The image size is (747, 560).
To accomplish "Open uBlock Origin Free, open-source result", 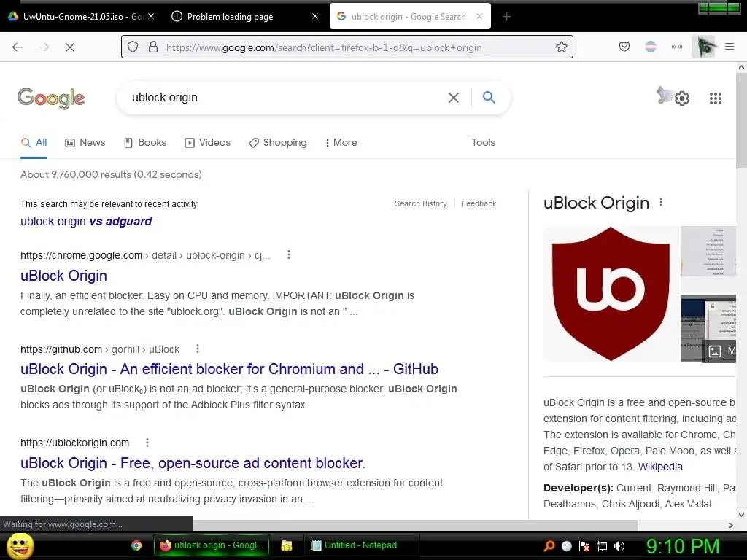I will click(x=193, y=462).
